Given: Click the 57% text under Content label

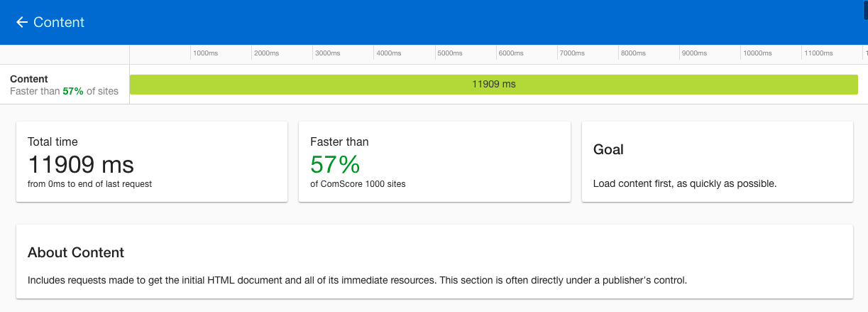Looking at the screenshot, I should (x=73, y=91).
